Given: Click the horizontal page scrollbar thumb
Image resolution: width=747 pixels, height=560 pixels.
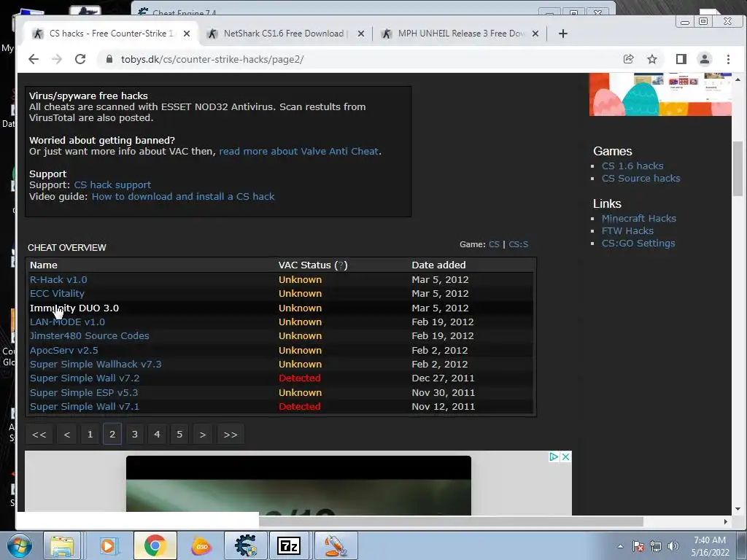Looking at the screenshot, I should pyautogui.click(x=451, y=522).
